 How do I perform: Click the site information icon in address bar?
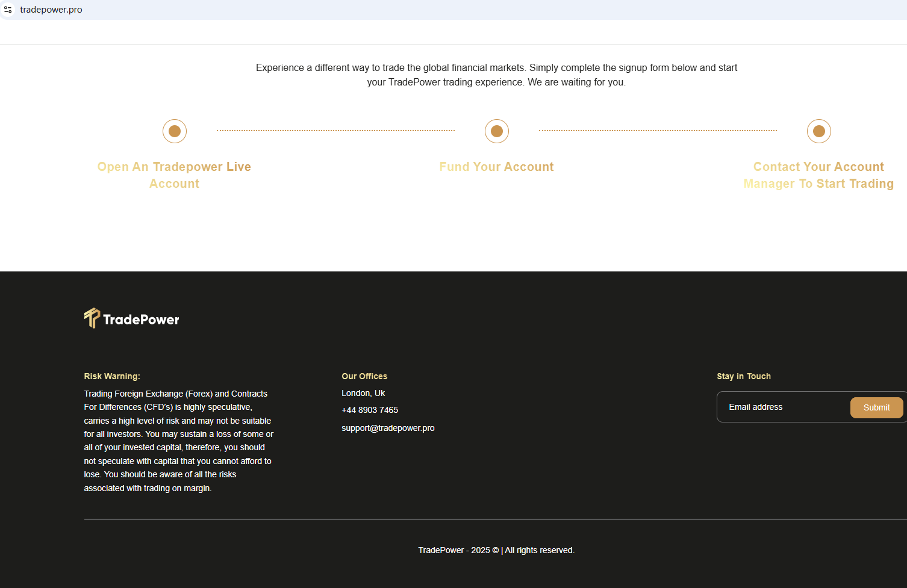[x=8, y=10]
